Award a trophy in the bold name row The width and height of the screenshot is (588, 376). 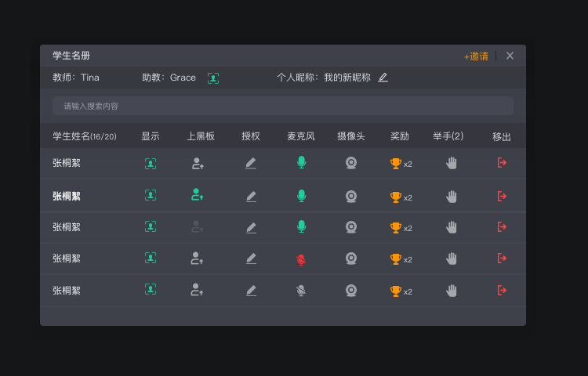(x=396, y=197)
